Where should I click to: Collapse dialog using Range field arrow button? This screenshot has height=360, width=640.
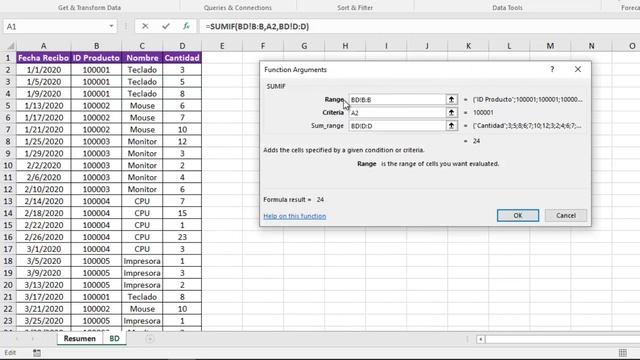point(451,99)
